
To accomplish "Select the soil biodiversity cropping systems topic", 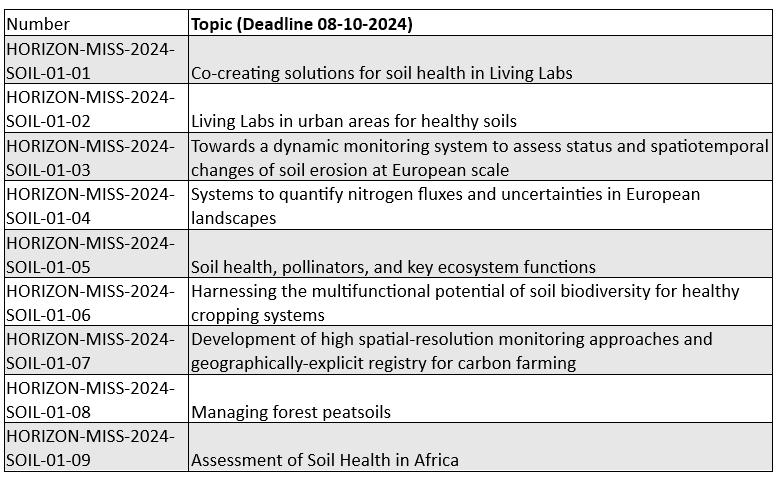I will [480, 302].
